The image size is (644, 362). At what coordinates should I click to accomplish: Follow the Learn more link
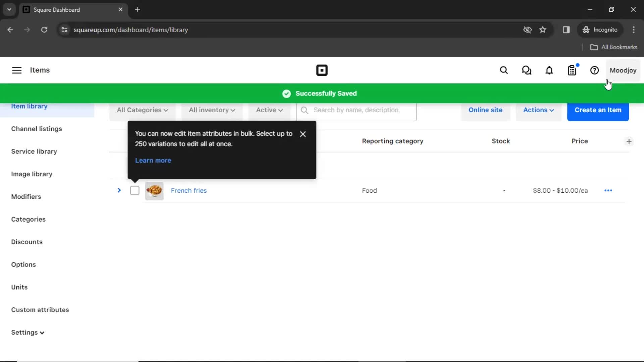point(153,161)
